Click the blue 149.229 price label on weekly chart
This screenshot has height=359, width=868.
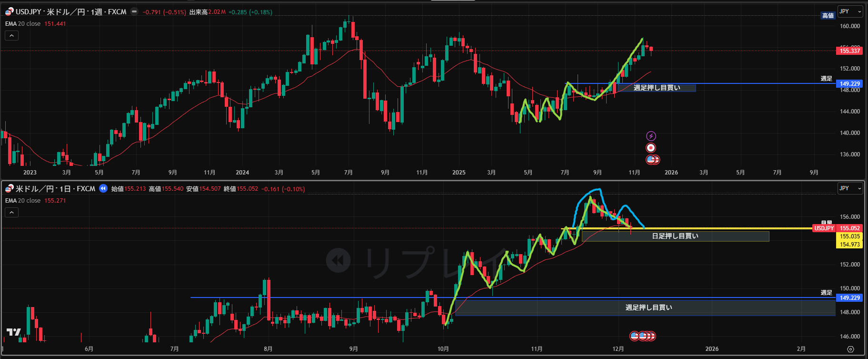click(x=849, y=84)
